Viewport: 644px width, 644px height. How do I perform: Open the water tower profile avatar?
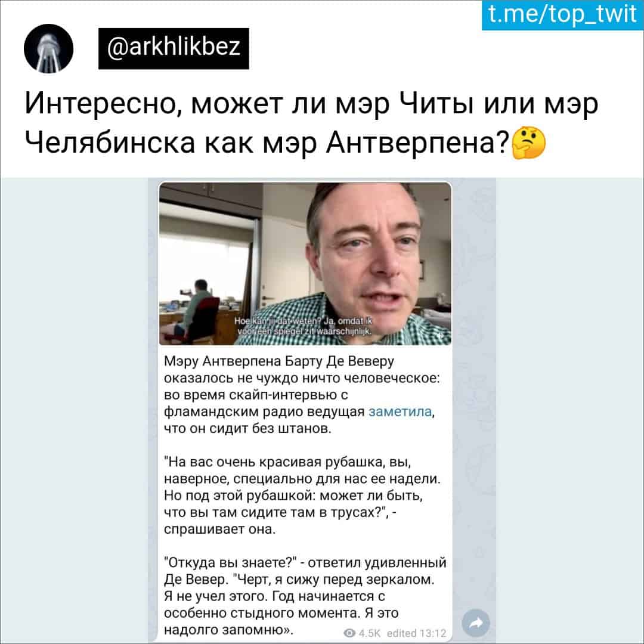pos(48,48)
